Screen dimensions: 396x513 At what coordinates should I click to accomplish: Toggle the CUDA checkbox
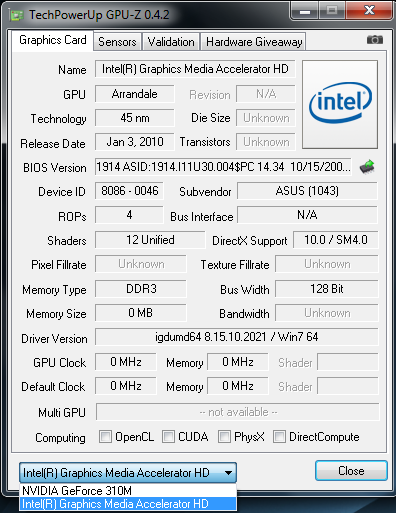[168, 436]
